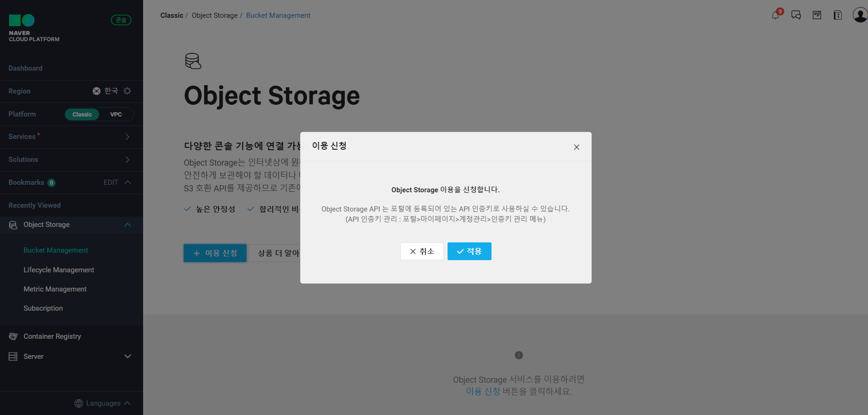
Task: Open the notepad memo icon
Action: pyautogui.click(x=817, y=15)
